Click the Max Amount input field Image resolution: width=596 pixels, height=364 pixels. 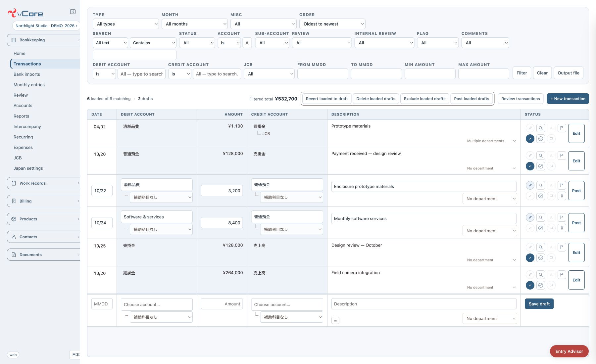coord(484,74)
